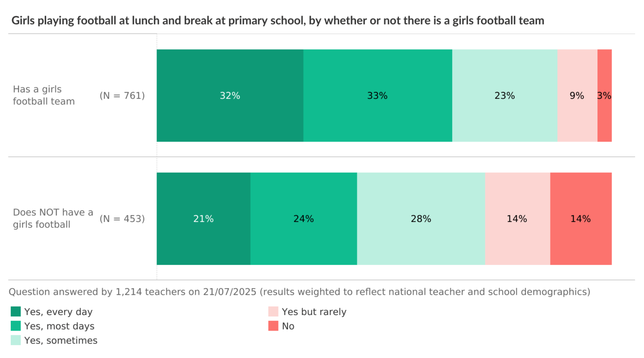Click the 23% bar segment
This screenshot has height=358, width=644.
(504, 96)
